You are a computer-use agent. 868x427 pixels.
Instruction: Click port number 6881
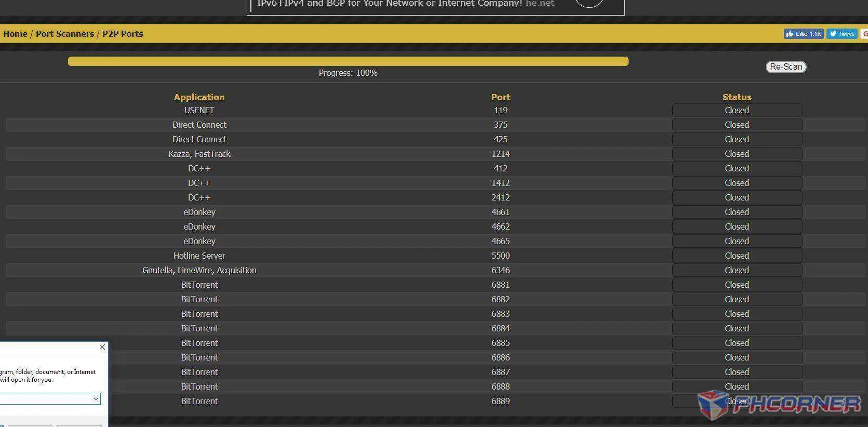(501, 285)
